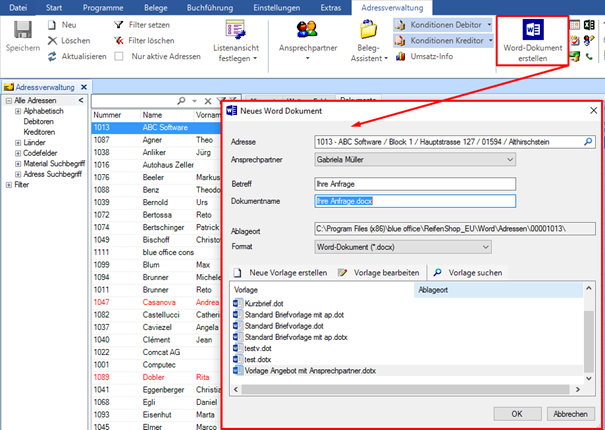Switch to the Extras ribbon tab

(x=331, y=8)
